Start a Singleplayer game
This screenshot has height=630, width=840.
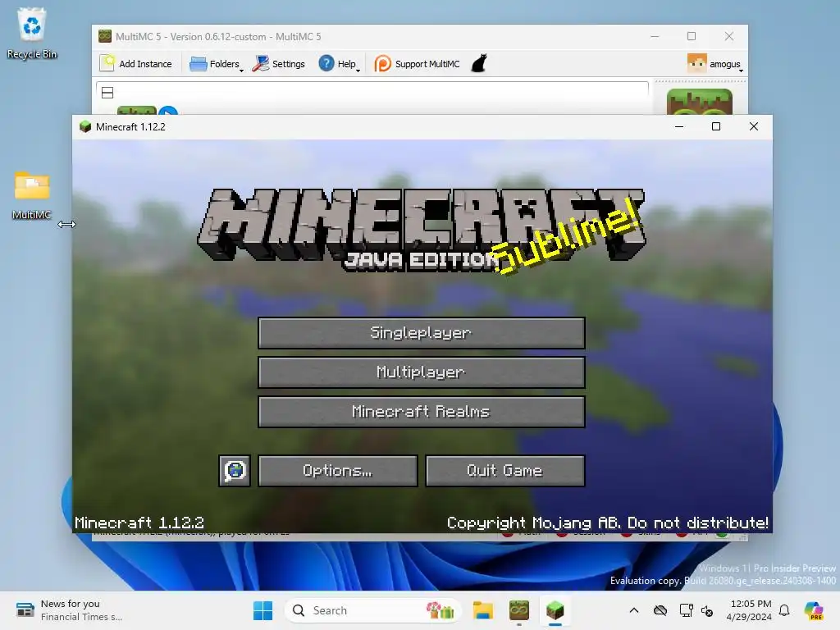[x=421, y=333]
